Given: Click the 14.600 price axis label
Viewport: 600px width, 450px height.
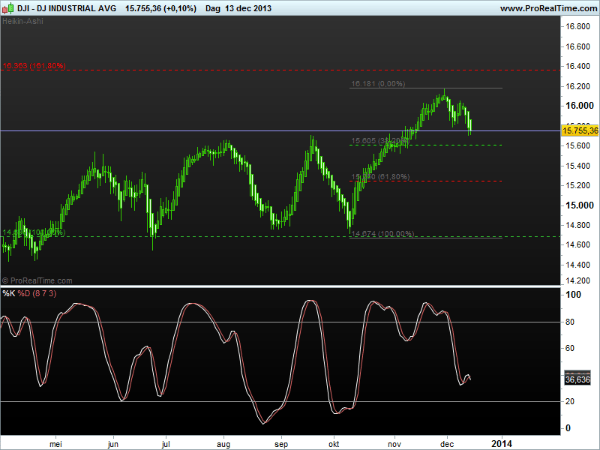Looking at the screenshot, I should [x=578, y=245].
